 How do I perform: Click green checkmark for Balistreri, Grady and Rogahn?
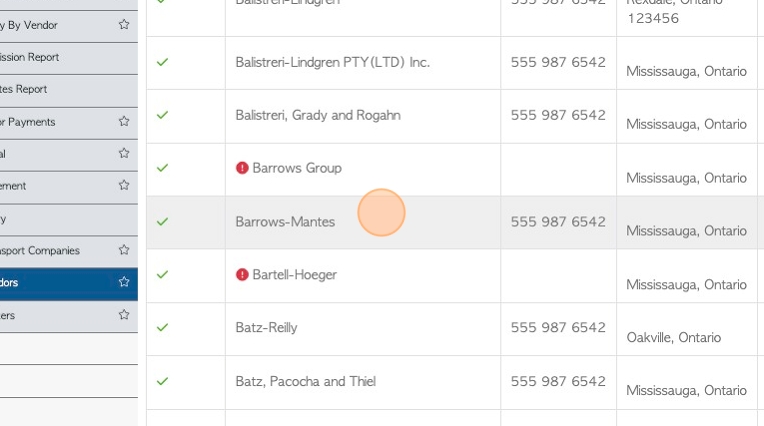(x=162, y=115)
